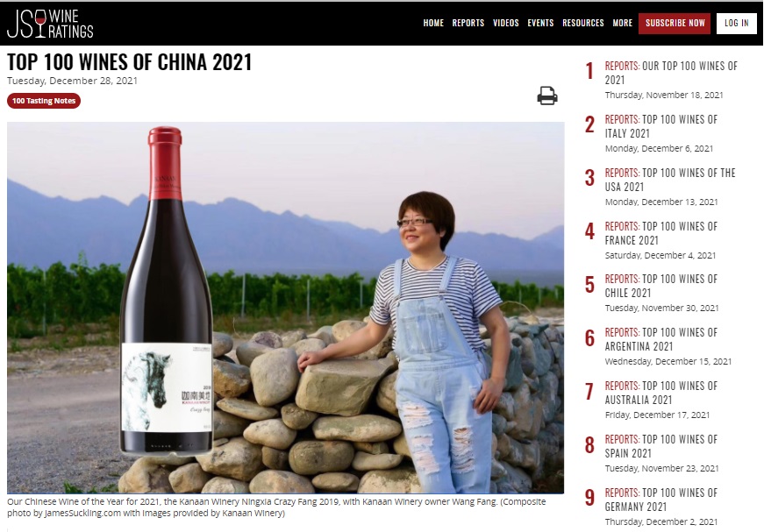
Task: Open Top 100 Wines of Chile 2021
Action: click(x=660, y=287)
